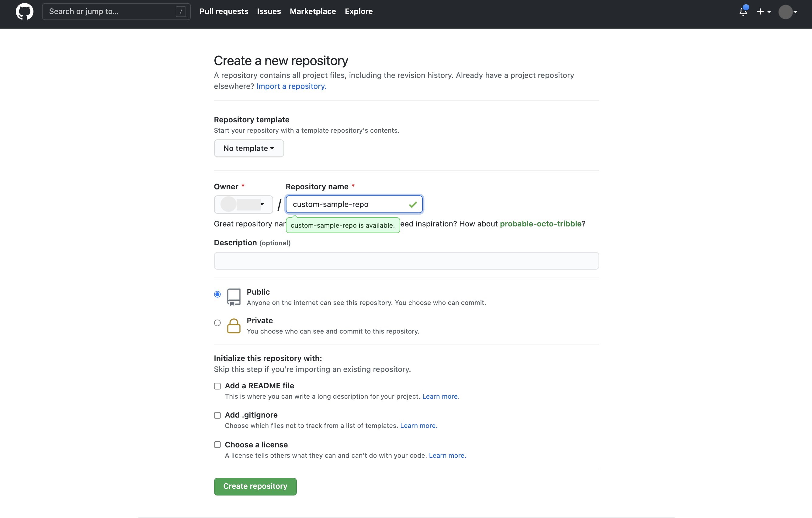Screen dimensions: 812x518
Task: Select the Private radio button
Action: [217, 323]
